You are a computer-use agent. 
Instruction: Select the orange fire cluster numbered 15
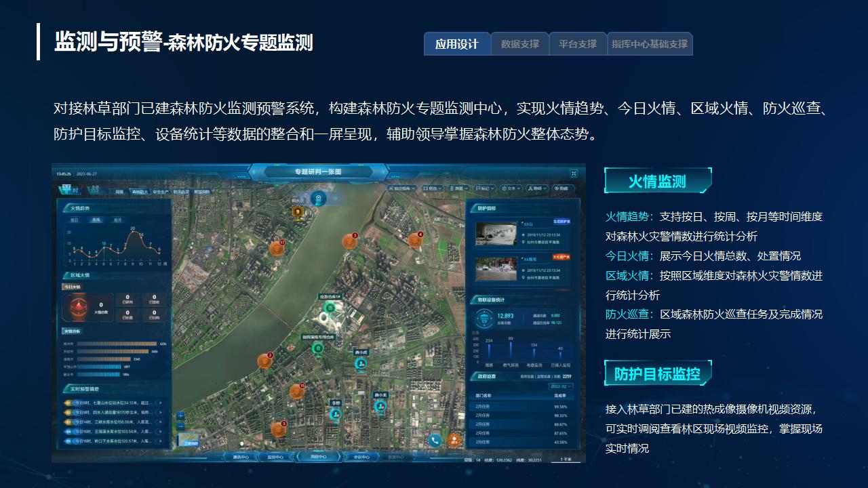[297, 391]
